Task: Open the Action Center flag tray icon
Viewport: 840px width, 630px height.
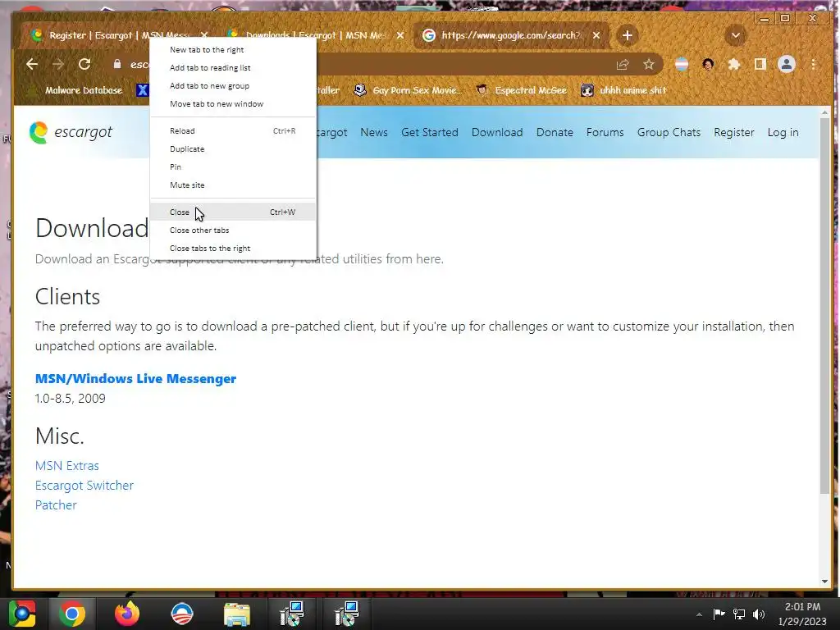Action: 719,614
